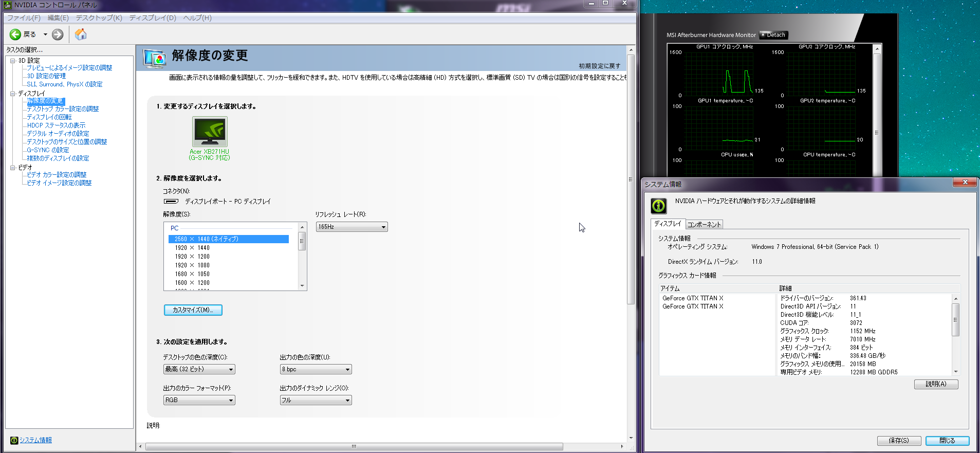This screenshot has height=453, width=980.
Task: Collapse the ディスプレイ tree node
Action: point(13,94)
